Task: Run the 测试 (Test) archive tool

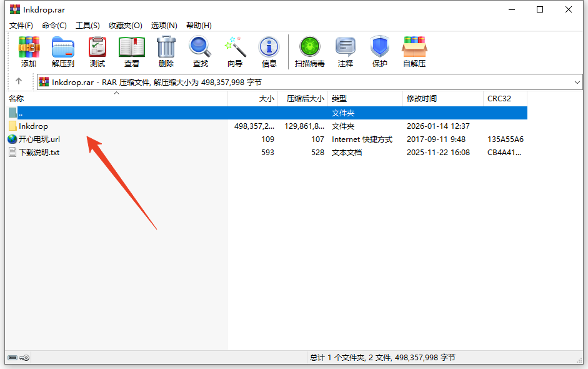Action: point(97,51)
